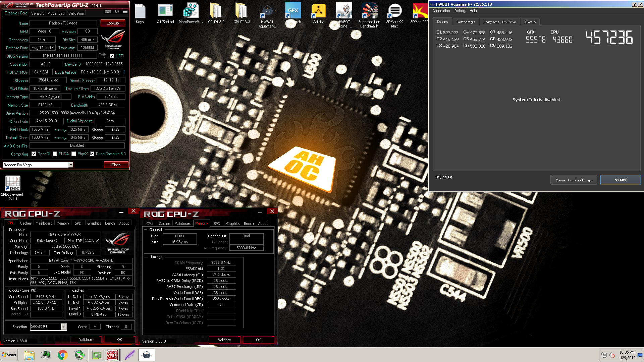The width and height of the screenshot is (644, 362).
Task: Switch to GPU-Z Sensors tab
Action: [38, 13]
